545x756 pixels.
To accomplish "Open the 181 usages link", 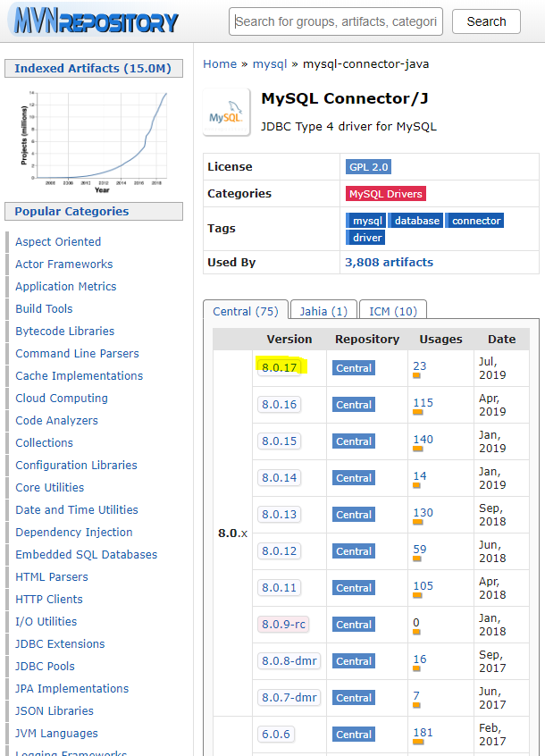I will tap(423, 733).
